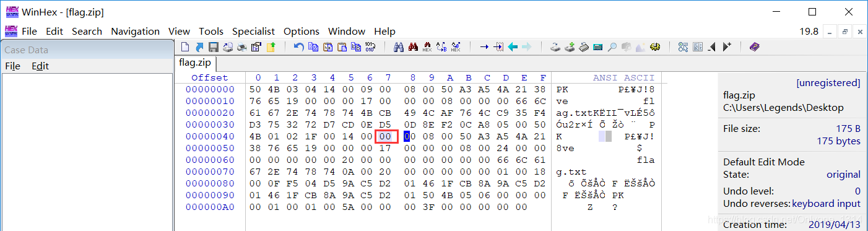Click 'keyboard input' undo reverses value

click(x=826, y=203)
